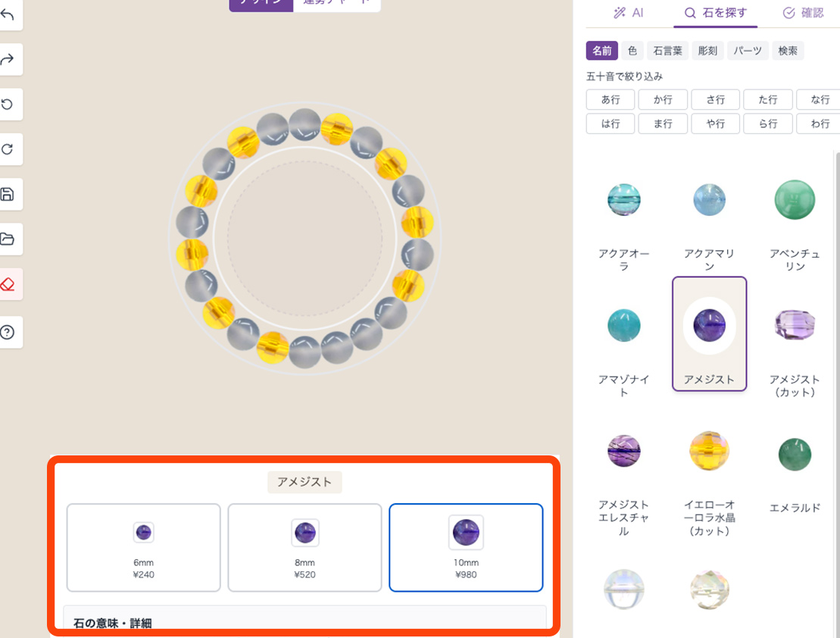The image size is (840, 638).
Task: Open help with question mark icon
Action: pyautogui.click(x=8, y=333)
